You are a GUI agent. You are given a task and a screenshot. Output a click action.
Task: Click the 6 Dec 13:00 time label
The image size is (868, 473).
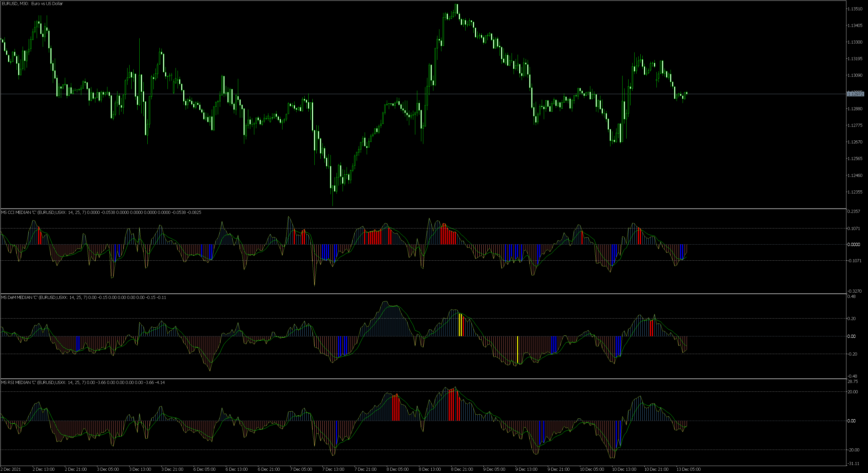[x=236, y=469]
